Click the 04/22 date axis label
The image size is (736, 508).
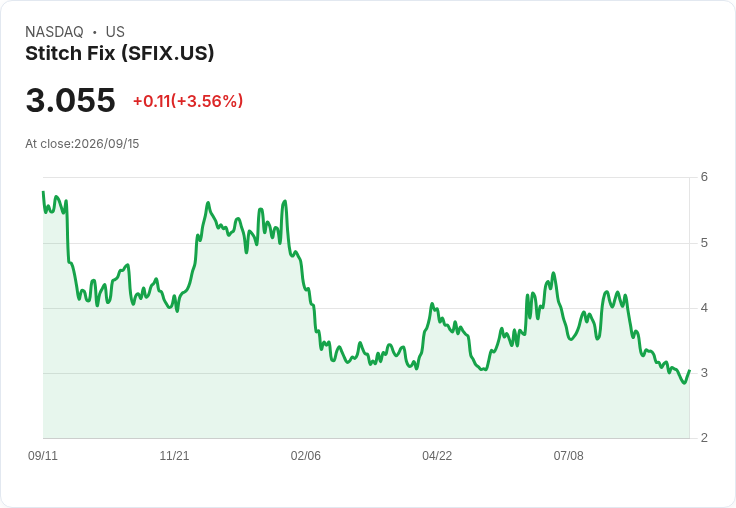tap(437, 456)
